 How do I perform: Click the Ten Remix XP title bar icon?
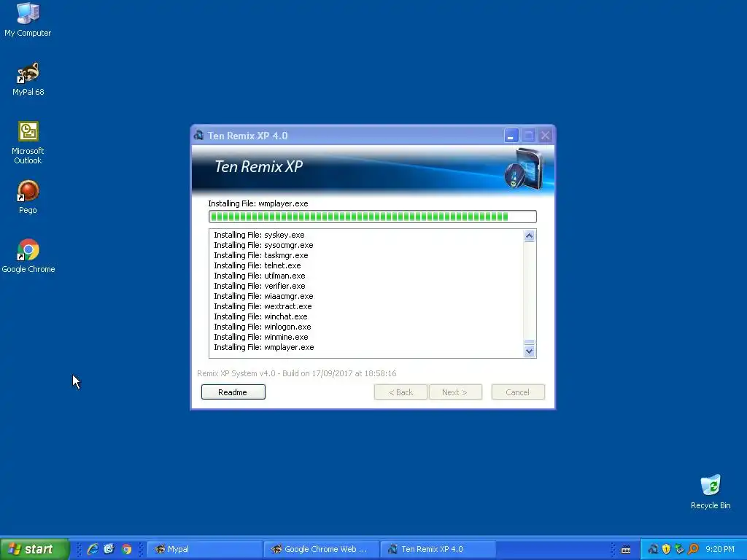click(x=198, y=135)
